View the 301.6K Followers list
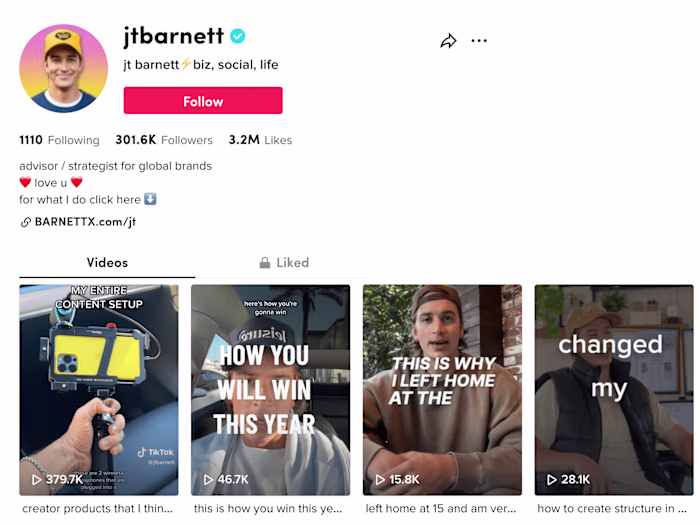The height and width of the screenshot is (525, 700). [x=164, y=140]
